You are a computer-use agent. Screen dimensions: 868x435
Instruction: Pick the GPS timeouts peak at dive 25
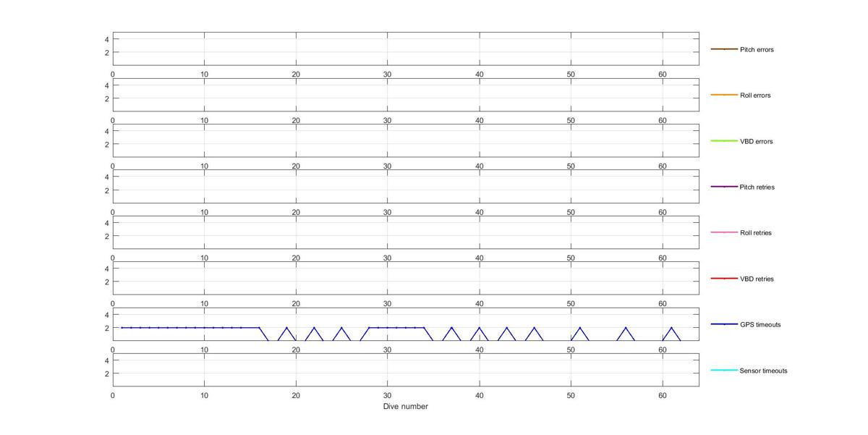pos(341,328)
